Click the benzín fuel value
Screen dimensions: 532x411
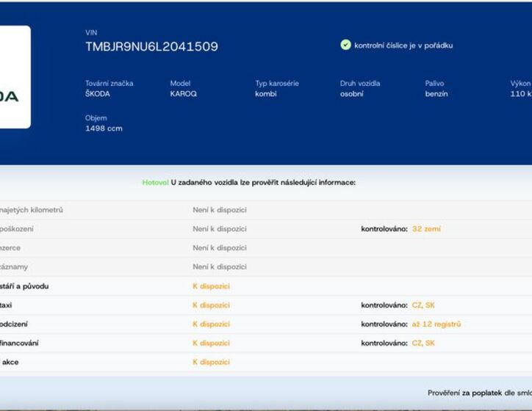pyautogui.click(x=436, y=94)
